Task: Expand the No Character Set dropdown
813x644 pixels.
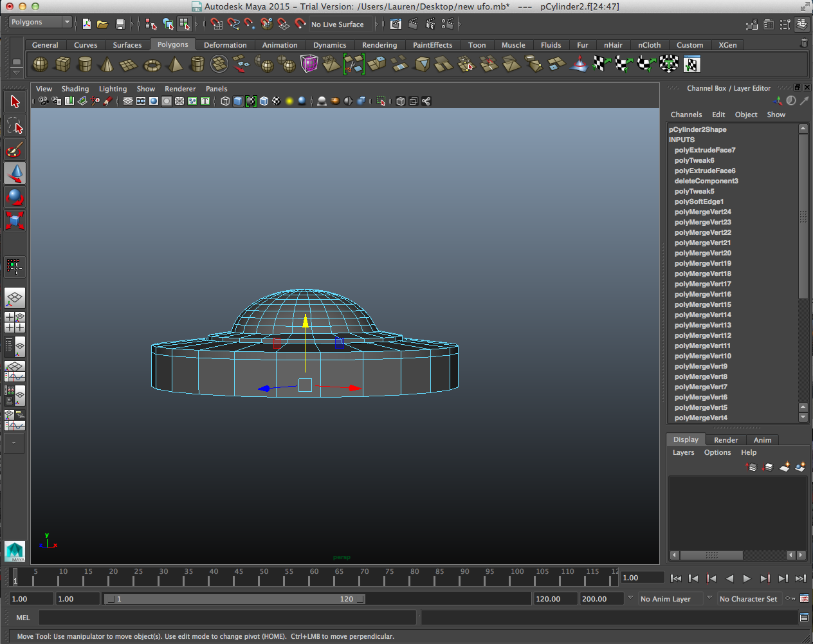Action: click(747, 599)
